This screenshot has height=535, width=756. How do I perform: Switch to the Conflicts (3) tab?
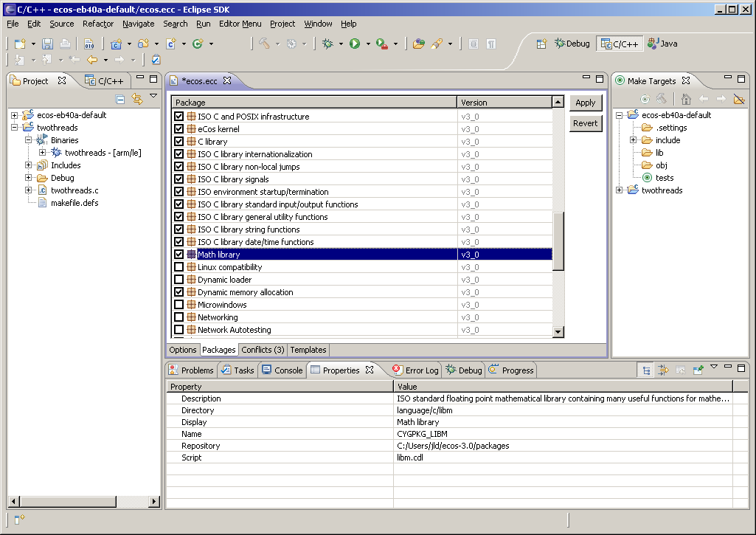[x=263, y=350]
